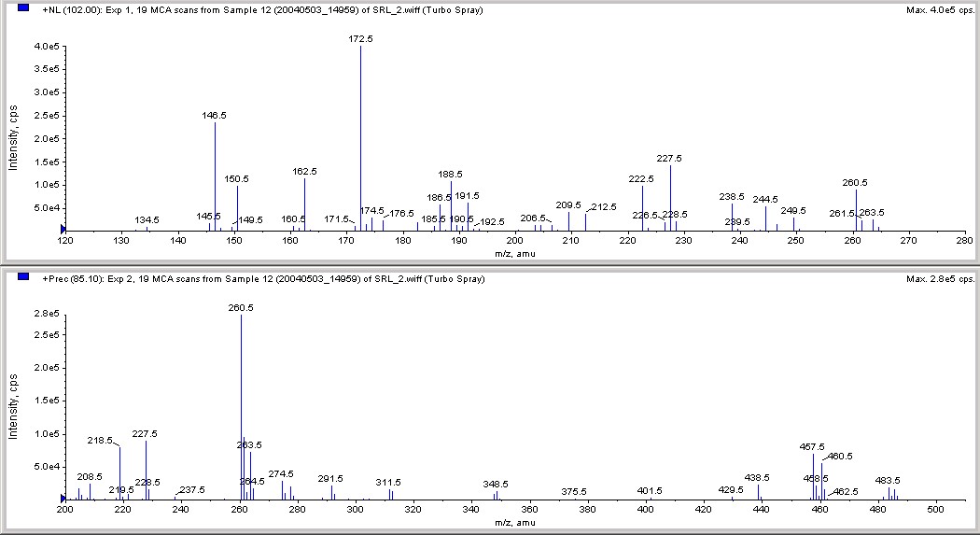Pick the 162.5 peak label in the top spectrum
980x535 pixels.
(x=305, y=171)
